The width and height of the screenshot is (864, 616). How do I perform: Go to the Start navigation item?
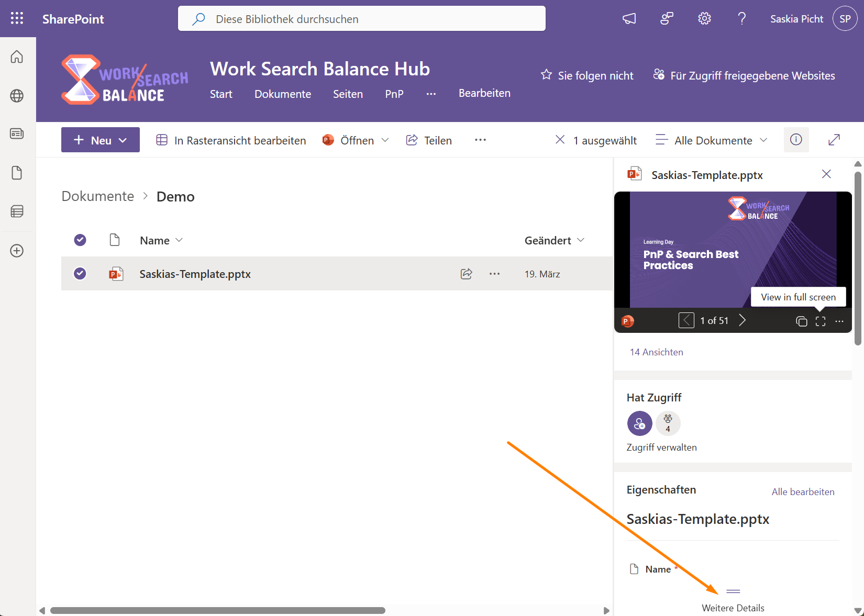coord(221,94)
